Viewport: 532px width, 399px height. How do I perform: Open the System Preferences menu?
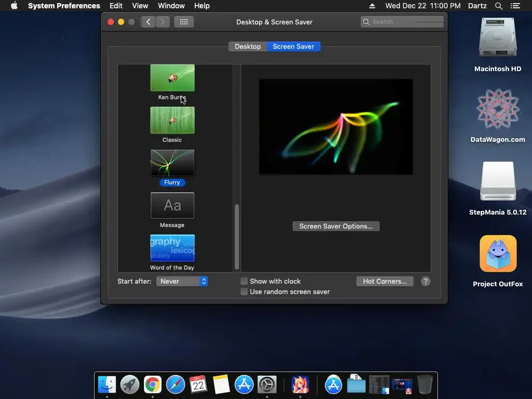click(x=64, y=6)
